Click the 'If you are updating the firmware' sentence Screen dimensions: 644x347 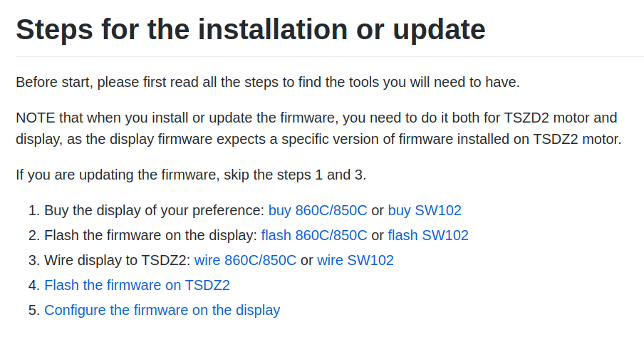(191, 175)
